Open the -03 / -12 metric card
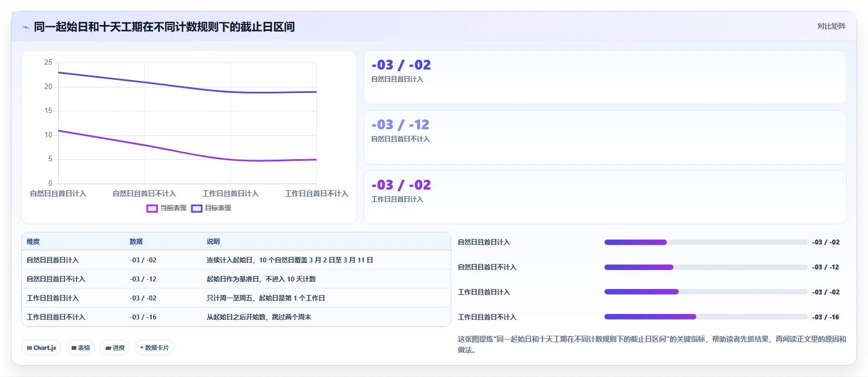Image resolution: width=868 pixels, height=377 pixels. 605,137
